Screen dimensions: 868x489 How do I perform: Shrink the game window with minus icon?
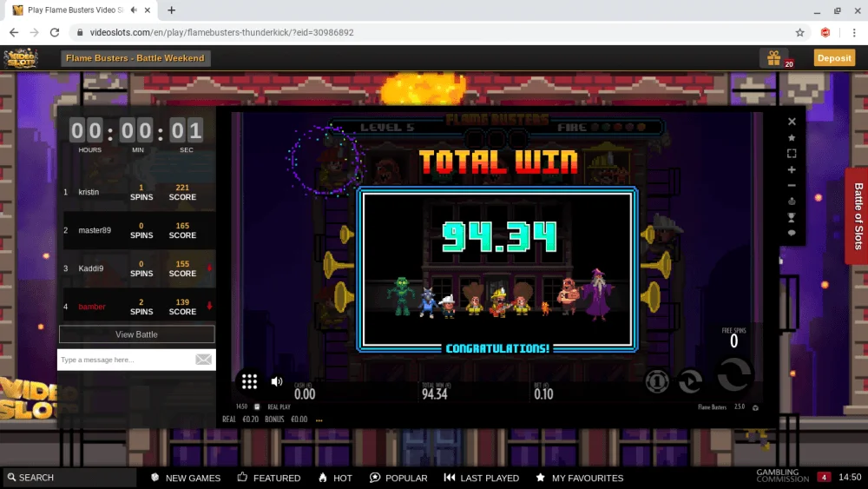792,186
